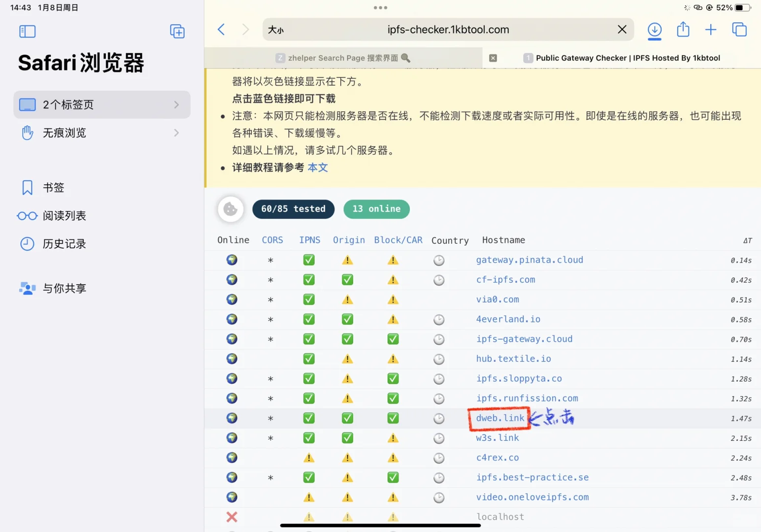
Task: Click Block/CAR green check for ipfs.sloppyta.co
Action: pyautogui.click(x=393, y=378)
